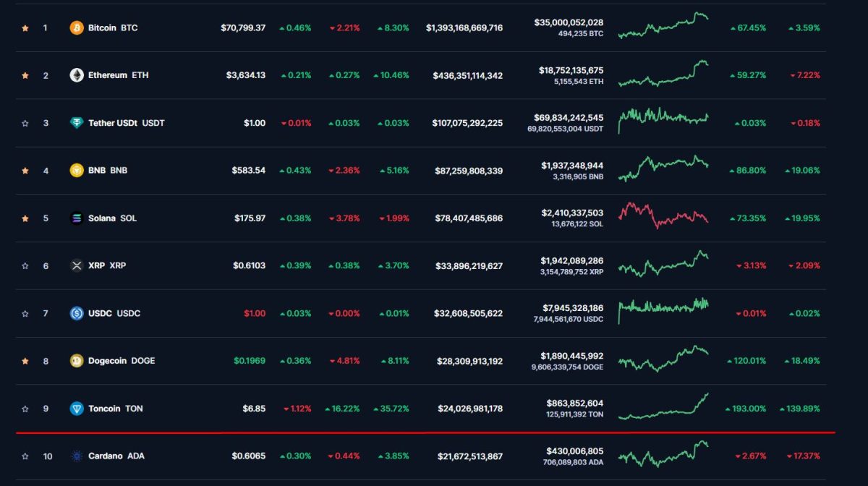The image size is (868, 486).
Task: Add XRP to favorites via its star
Action: 25,265
